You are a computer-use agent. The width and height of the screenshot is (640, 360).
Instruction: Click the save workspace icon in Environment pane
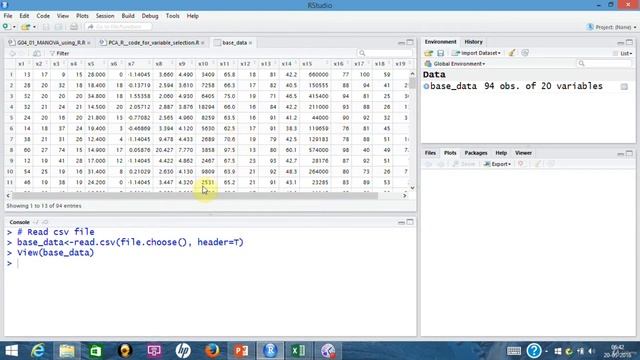tap(440, 53)
